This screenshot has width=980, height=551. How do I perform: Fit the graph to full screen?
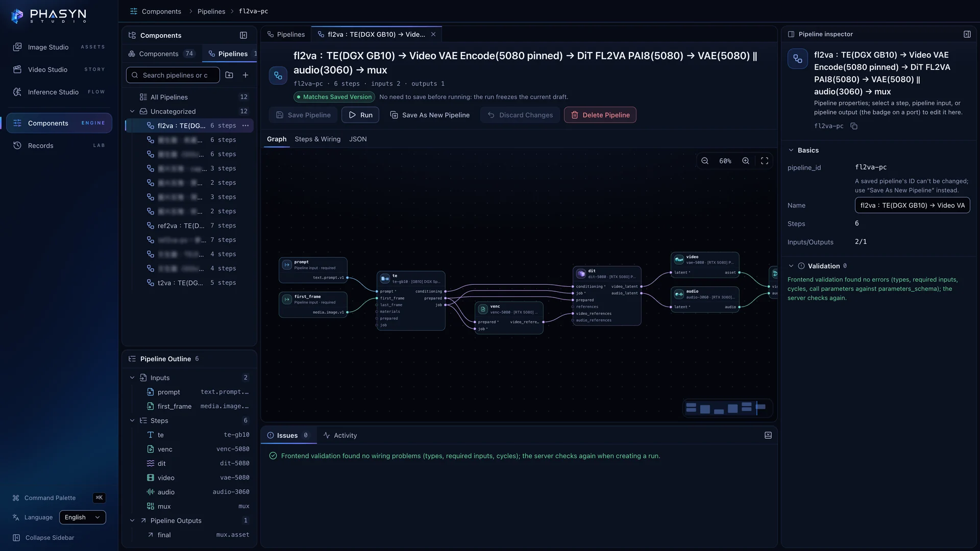tap(765, 161)
